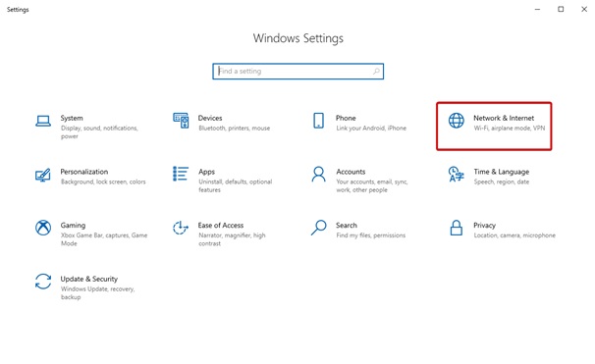Select the Privacy heading text

[485, 226]
